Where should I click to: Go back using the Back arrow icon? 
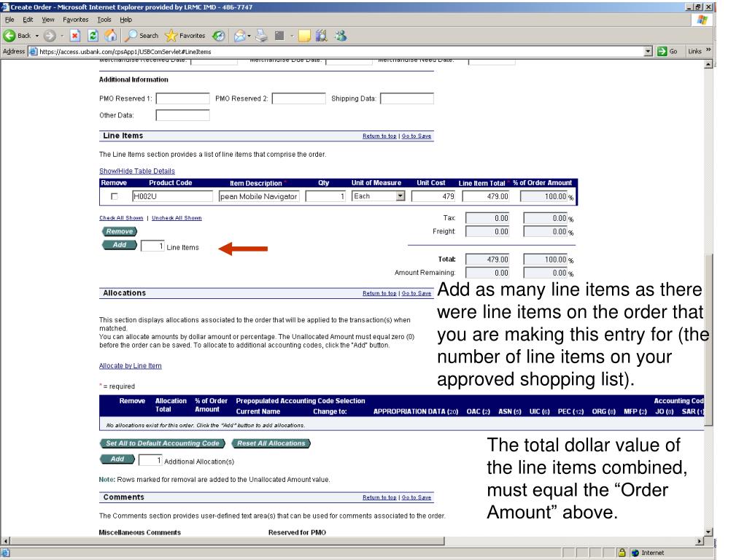(9, 36)
